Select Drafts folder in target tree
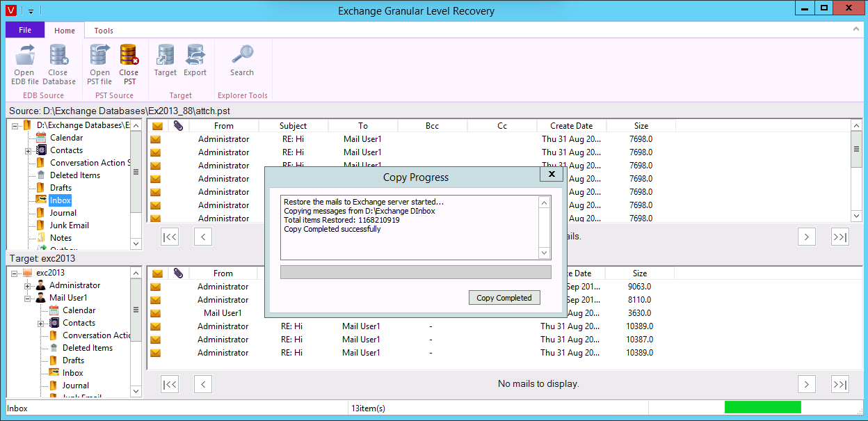Image resolution: width=868 pixels, height=421 pixels. (74, 360)
